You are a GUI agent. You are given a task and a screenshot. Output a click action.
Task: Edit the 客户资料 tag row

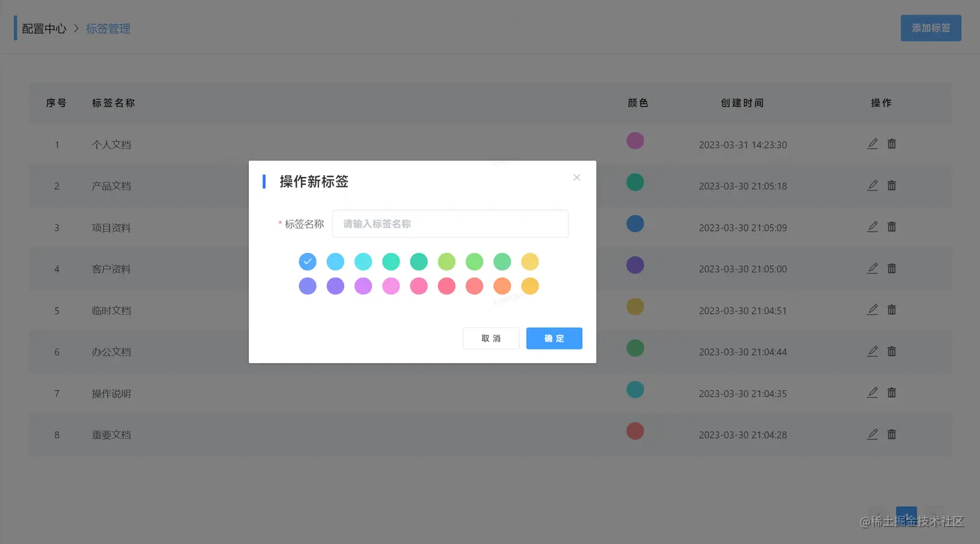pos(872,268)
